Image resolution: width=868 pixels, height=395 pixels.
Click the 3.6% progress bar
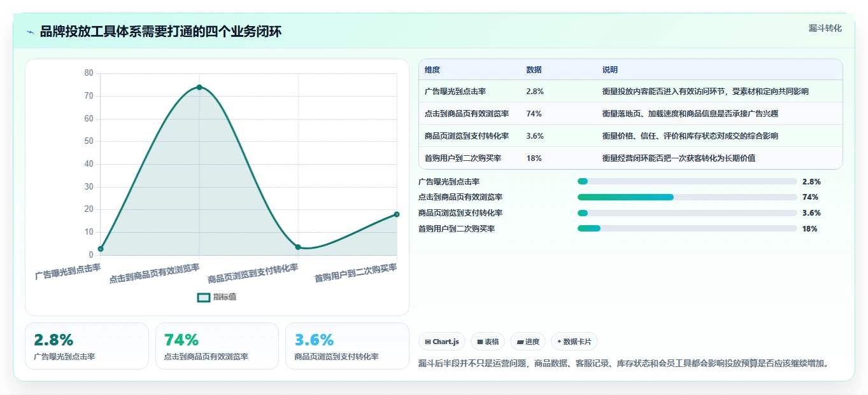pos(687,213)
